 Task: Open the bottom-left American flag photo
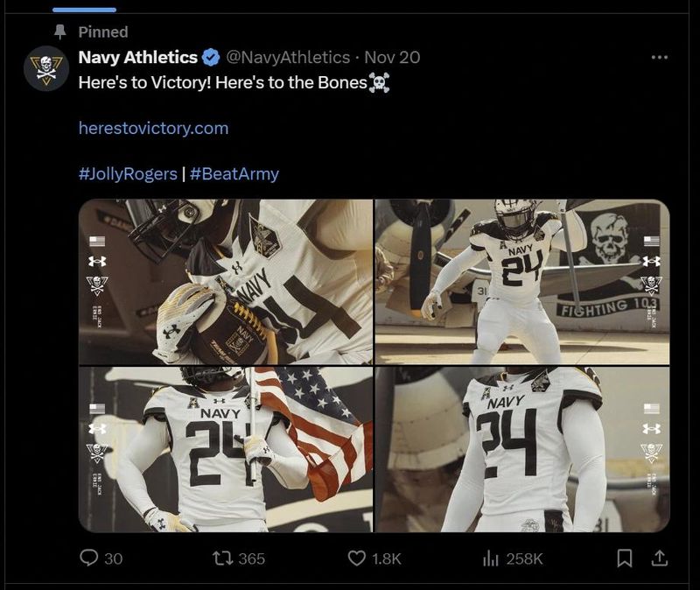[225, 449]
